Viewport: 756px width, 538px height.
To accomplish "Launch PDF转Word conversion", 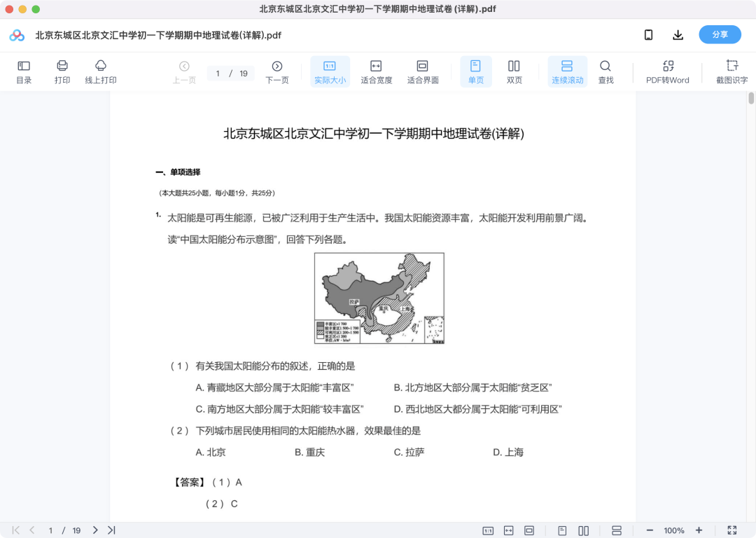I will click(667, 72).
